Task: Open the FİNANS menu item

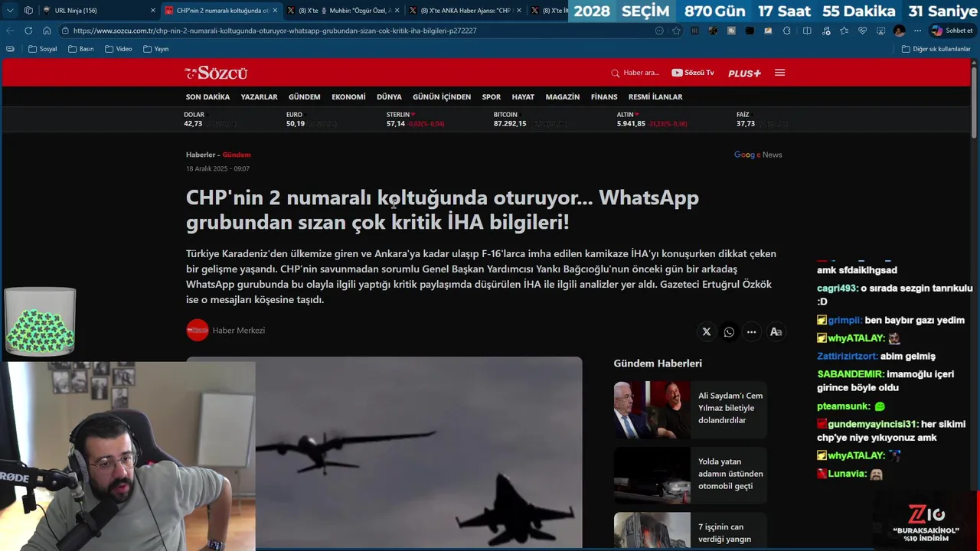Action: click(604, 97)
